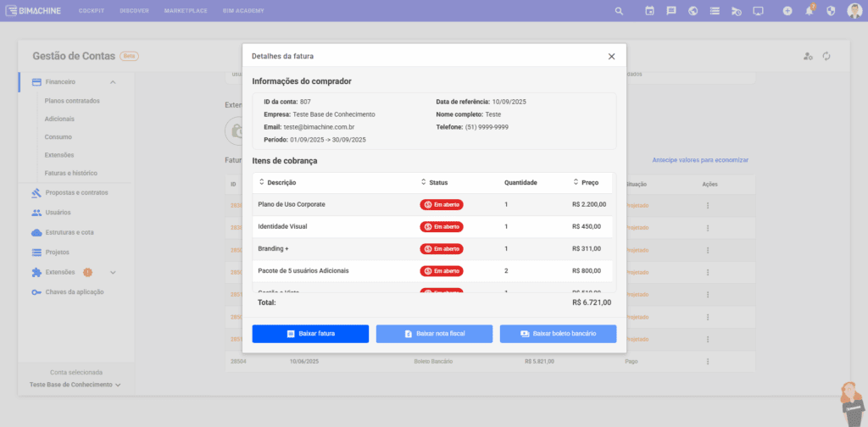Select Planos contratados in the sidebar
This screenshot has width=868, height=427.
[x=72, y=101]
